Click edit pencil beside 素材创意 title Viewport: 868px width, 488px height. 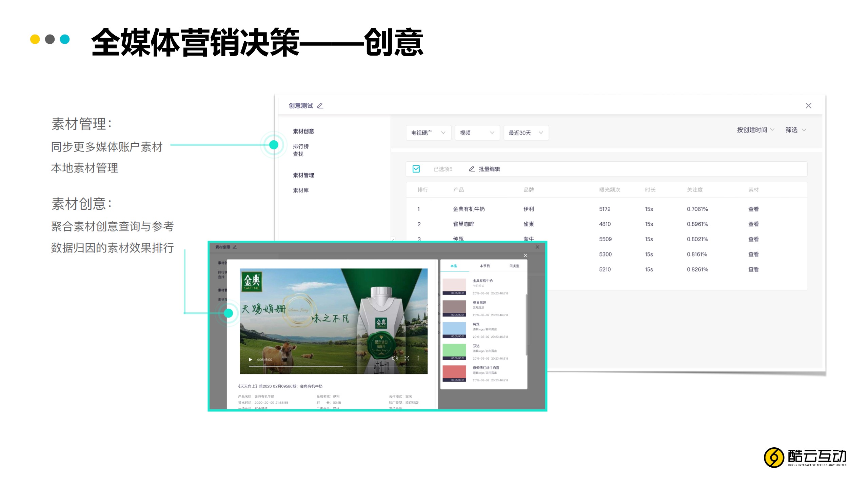pyautogui.click(x=235, y=247)
